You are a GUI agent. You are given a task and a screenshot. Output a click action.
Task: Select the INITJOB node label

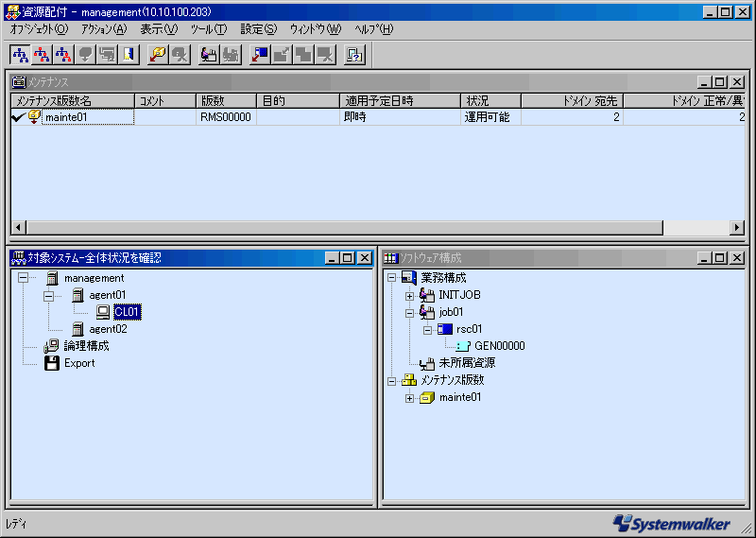click(x=459, y=295)
